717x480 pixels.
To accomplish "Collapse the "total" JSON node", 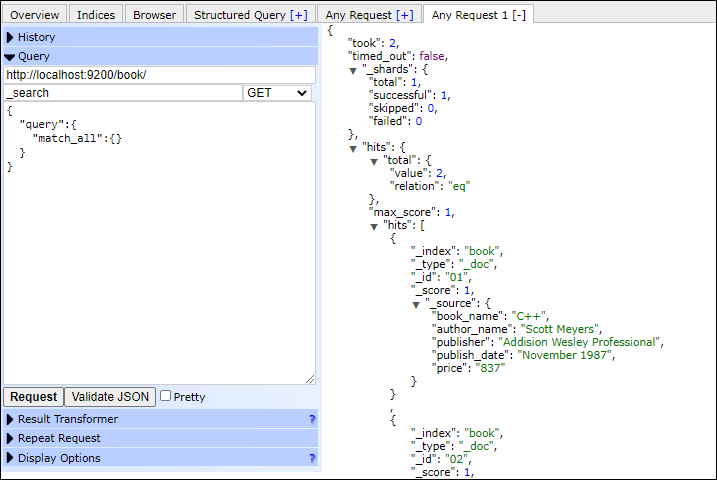I will [x=374, y=161].
